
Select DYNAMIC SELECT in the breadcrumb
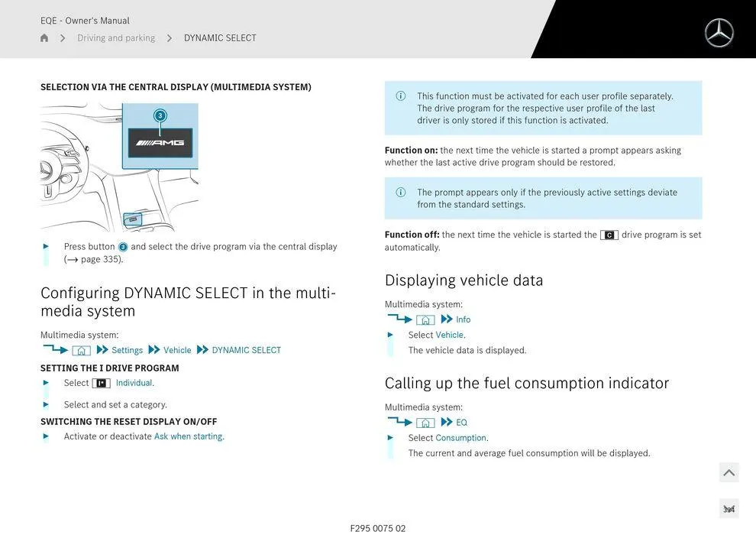(x=220, y=38)
